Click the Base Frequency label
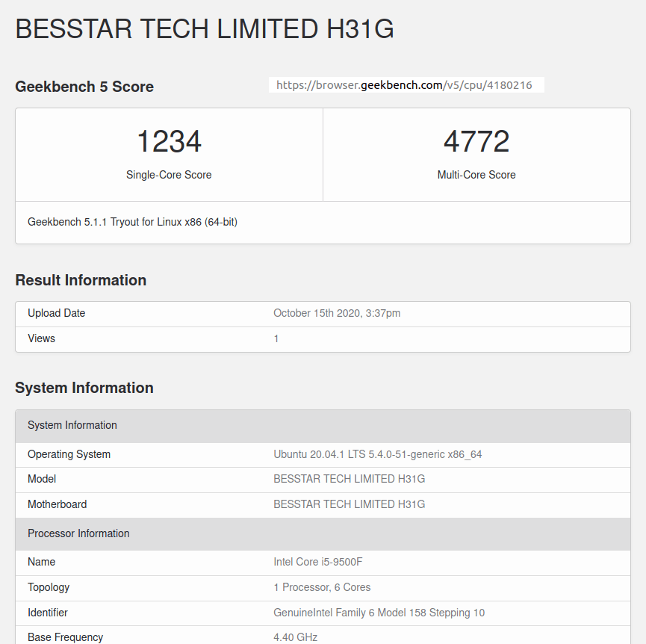 (x=65, y=637)
